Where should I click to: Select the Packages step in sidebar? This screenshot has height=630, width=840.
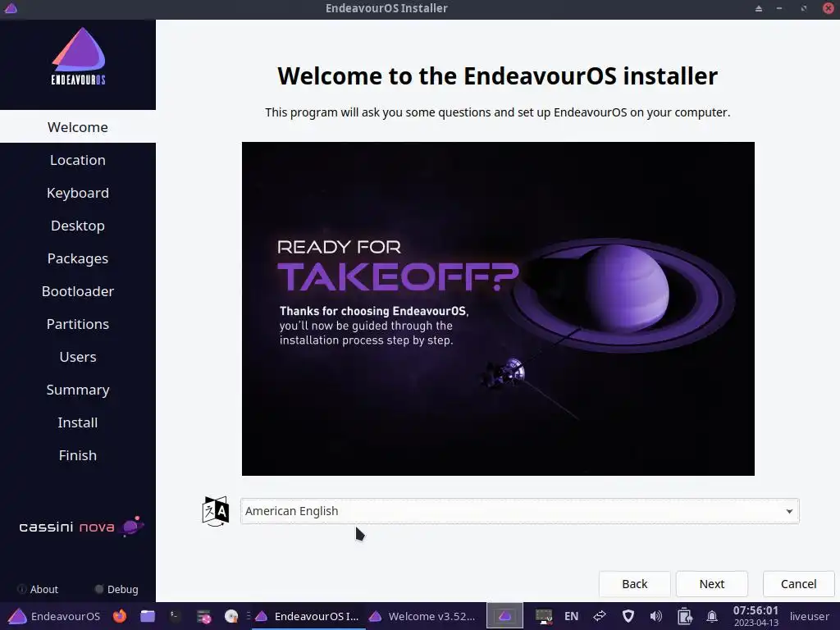coord(78,258)
